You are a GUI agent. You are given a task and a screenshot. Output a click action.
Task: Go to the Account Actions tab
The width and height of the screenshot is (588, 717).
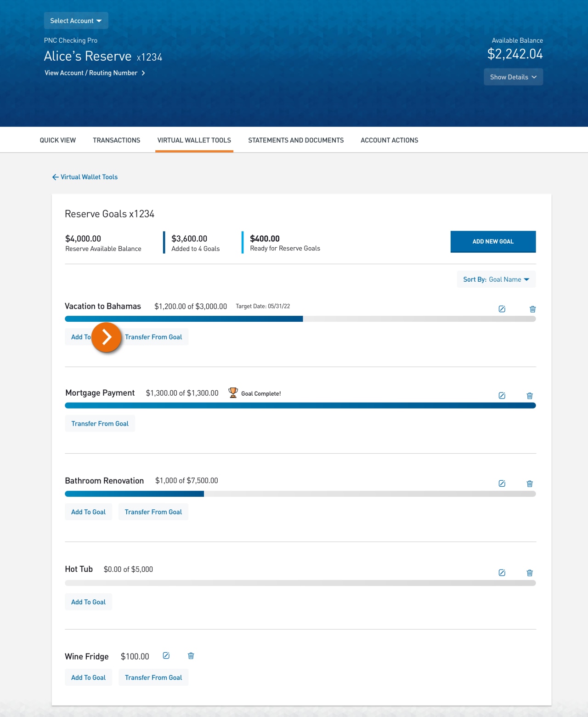click(x=389, y=140)
